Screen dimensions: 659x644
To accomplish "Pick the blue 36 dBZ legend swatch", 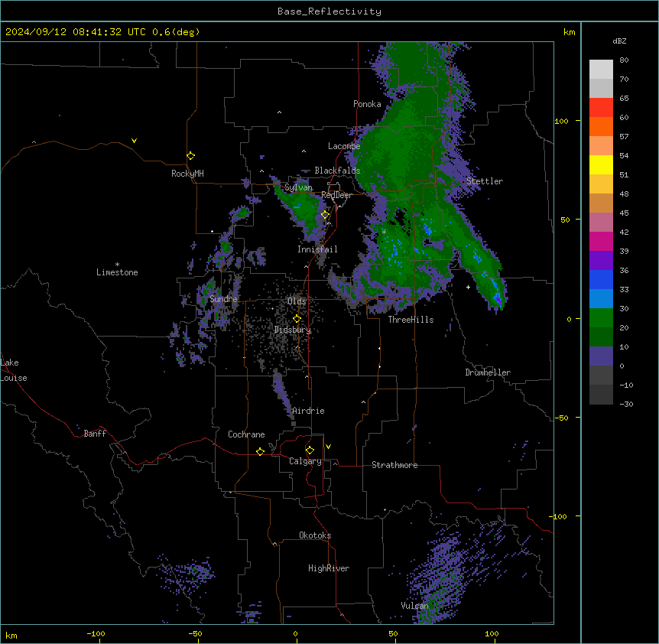I will click(601, 279).
